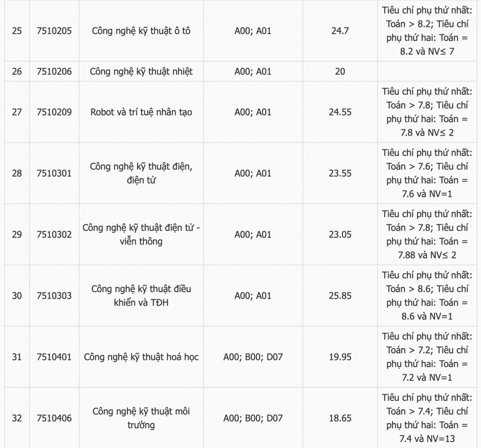Click score 19.95 for hoá học

tap(340, 357)
